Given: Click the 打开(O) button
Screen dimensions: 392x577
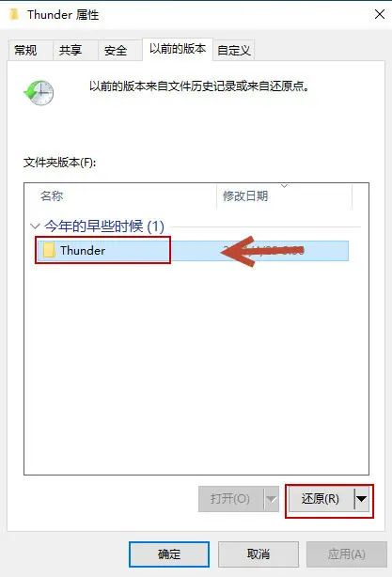Looking at the screenshot, I should pos(231,499).
